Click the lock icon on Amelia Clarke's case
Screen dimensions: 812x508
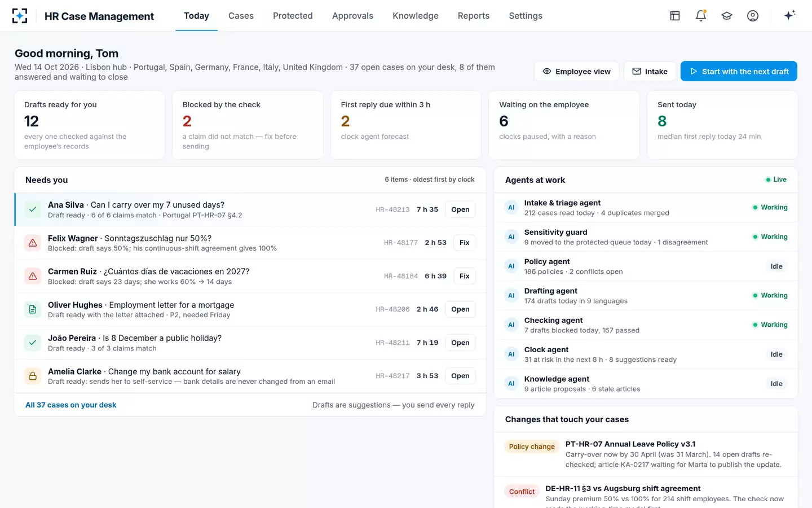33,376
